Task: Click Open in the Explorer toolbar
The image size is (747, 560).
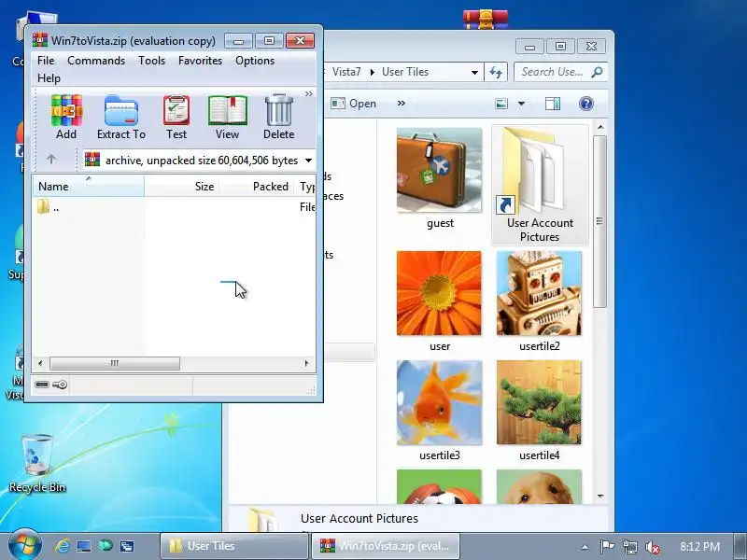Action: (x=354, y=104)
